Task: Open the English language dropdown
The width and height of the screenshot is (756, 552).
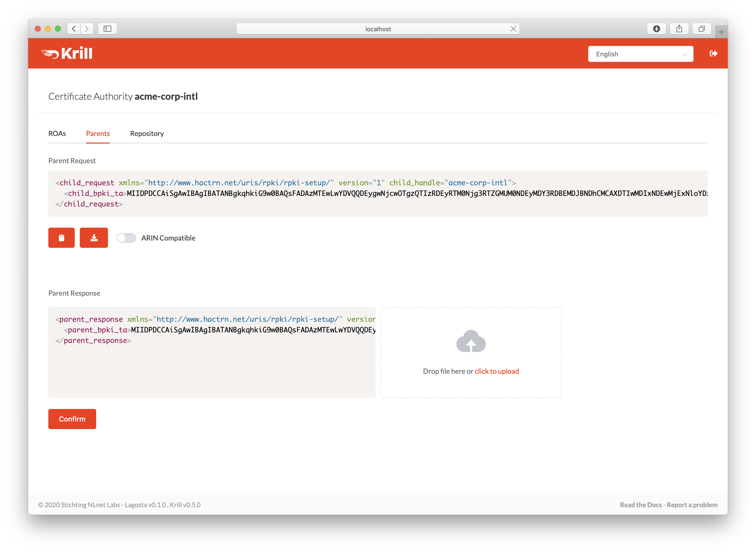Action: pos(640,54)
